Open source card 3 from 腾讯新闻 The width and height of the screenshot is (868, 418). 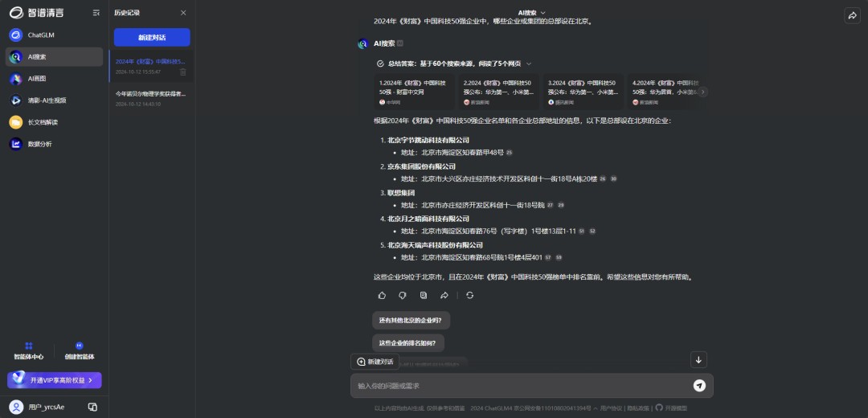click(583, 92)
